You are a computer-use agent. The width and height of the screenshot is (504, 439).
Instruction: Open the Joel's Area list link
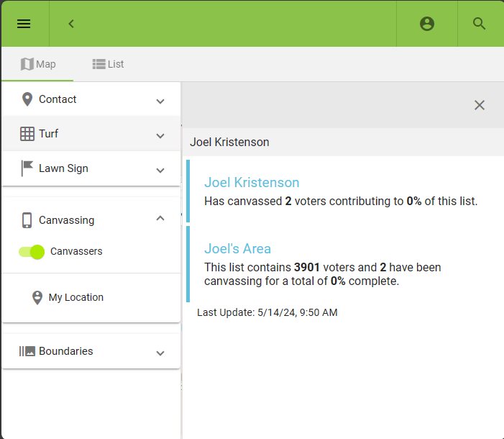point(237,249)
